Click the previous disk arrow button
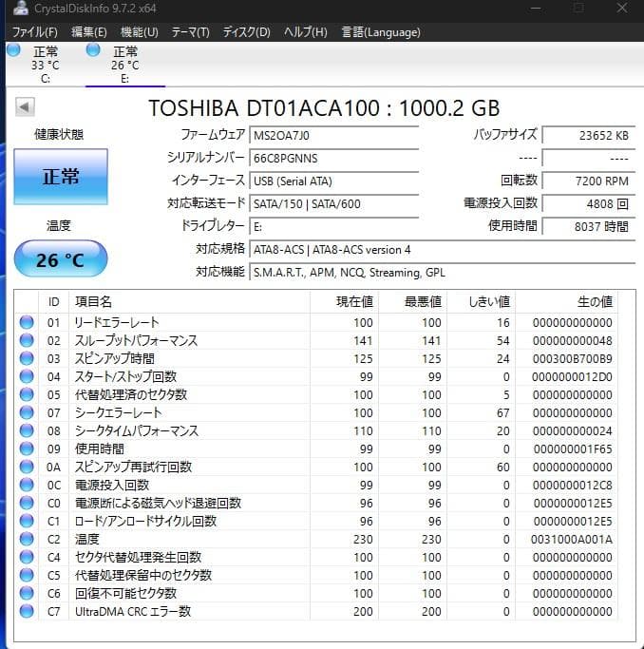 tap(25, 107)
